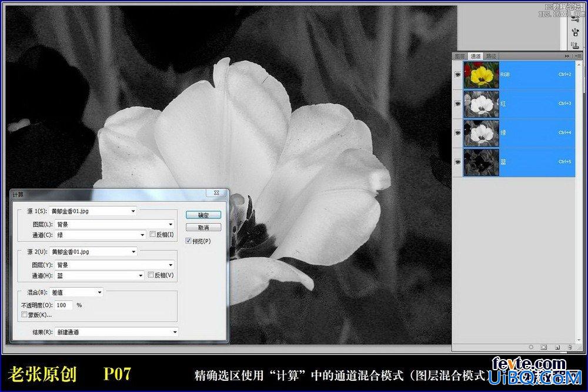Enable 反相(I) for source 1

153,234
